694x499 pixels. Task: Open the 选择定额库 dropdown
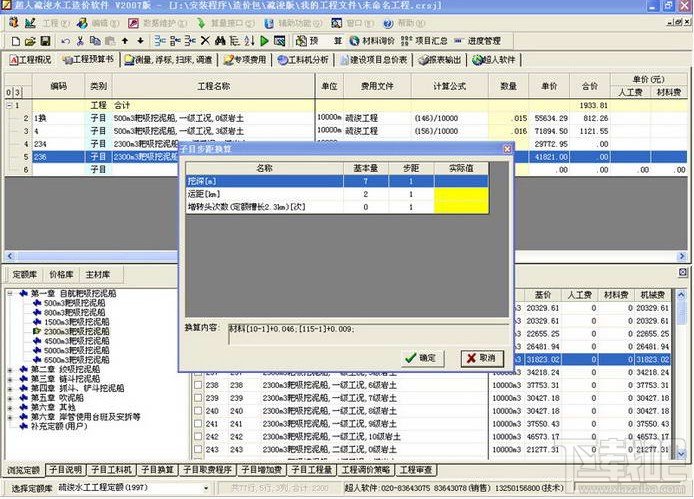pyautogui.click(x=206, y=488)
